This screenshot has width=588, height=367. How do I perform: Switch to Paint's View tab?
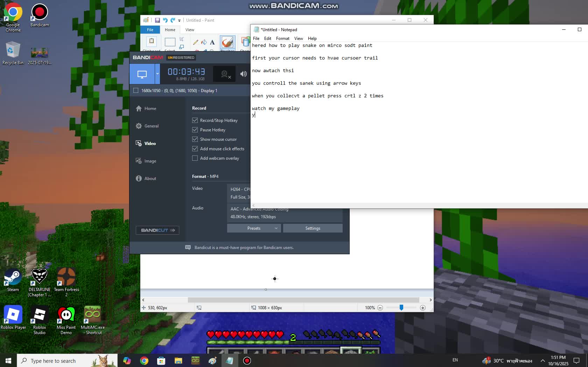[x=190, y=30]
